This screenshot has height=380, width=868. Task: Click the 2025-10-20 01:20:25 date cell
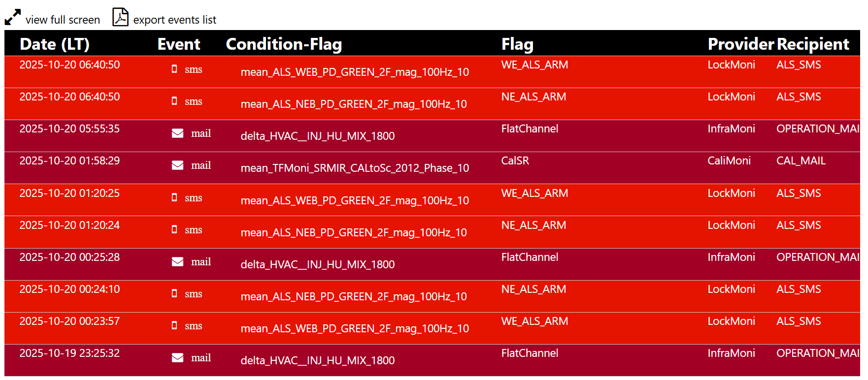pyautogui.click(x=69, y=193)
